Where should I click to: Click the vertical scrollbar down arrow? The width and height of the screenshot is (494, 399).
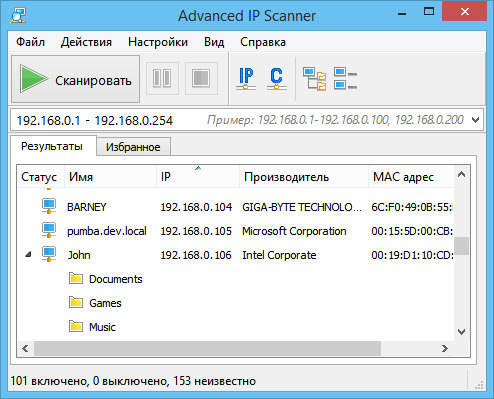[462, 332]
